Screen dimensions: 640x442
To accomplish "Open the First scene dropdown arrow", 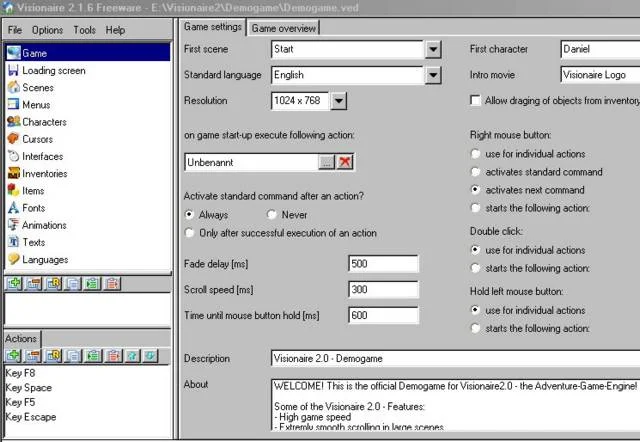I will coord(433,49).
